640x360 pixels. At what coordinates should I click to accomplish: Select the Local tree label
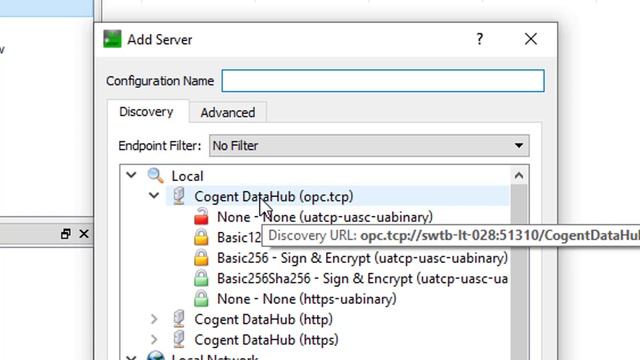tap(187, 176)
